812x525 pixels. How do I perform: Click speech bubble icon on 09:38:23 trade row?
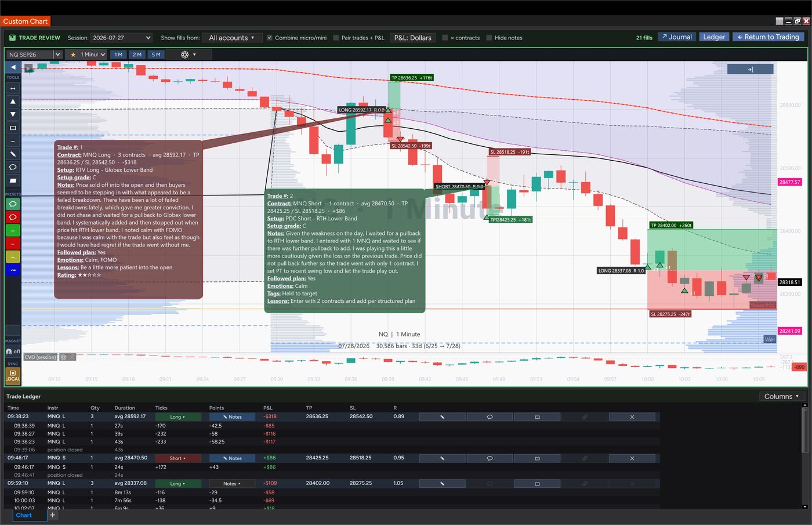pyautogui.click(x=490, y=417)
